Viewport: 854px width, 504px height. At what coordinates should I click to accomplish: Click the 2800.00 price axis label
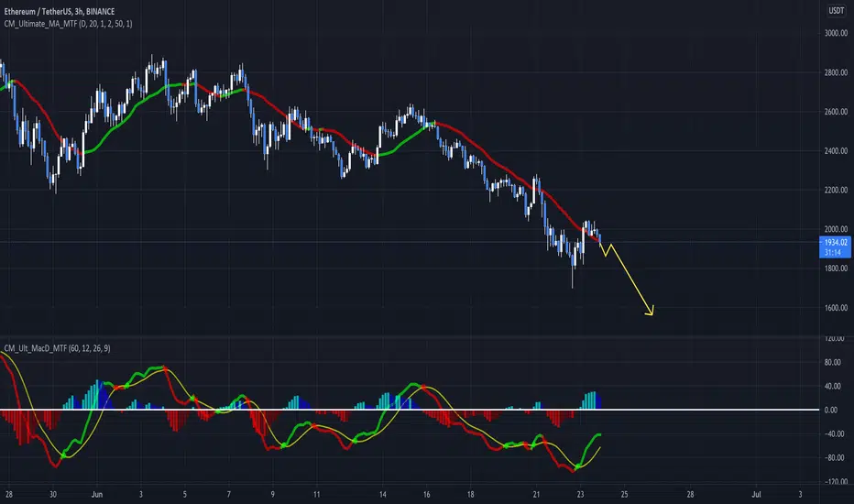tap(836, 72)
